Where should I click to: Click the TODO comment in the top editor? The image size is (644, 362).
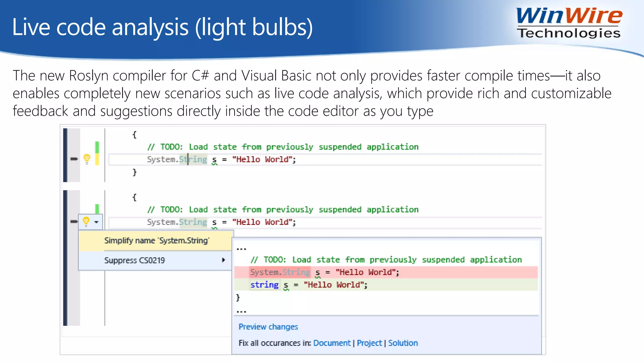click(283, 147)
